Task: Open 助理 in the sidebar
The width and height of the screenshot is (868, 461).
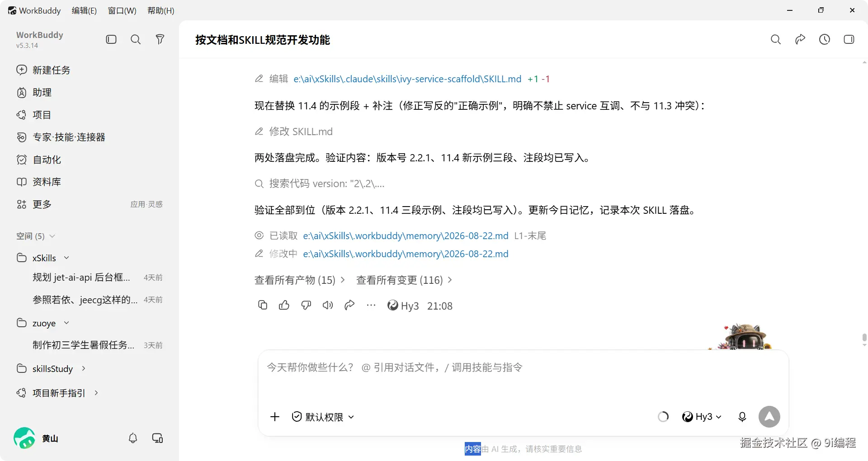Action: tap(34, 92)
